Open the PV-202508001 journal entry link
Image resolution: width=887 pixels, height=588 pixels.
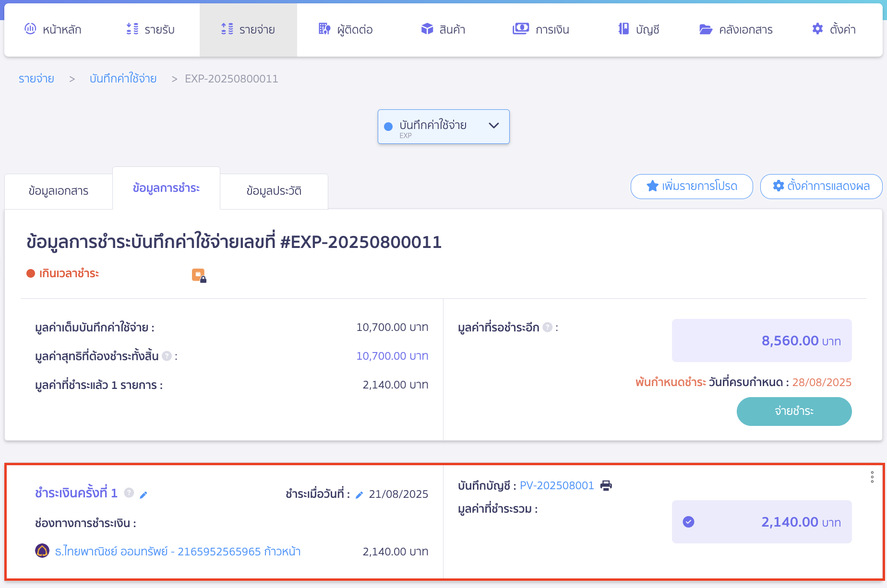tap(557, 485)
